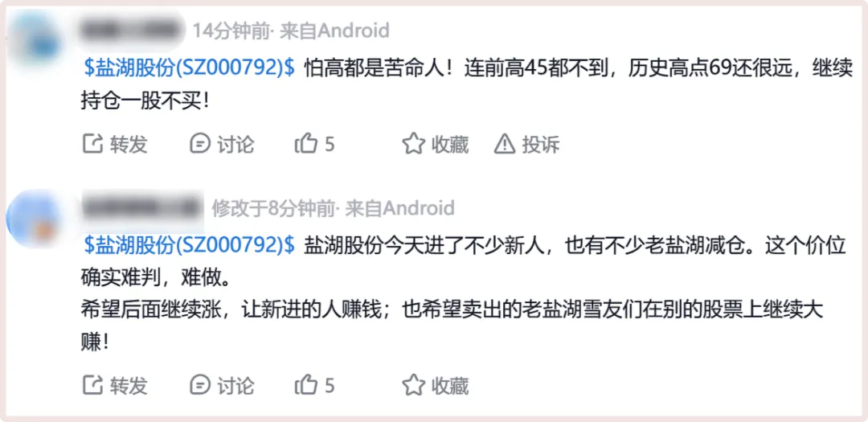The height and width of the screenshot is (422, 868).
Task: Open discussion (讨论) on the second post
Action: (x=200, y=385)
